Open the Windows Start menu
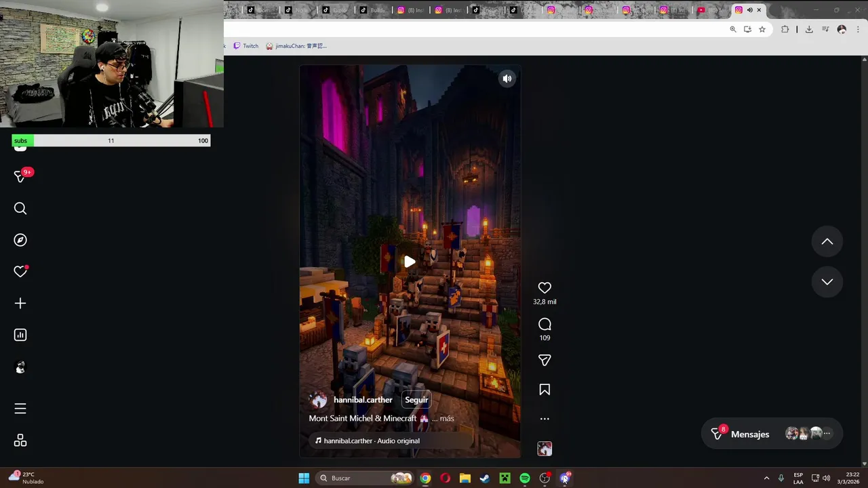This screenshot has height=488, width=868. [x=304, y=479]
